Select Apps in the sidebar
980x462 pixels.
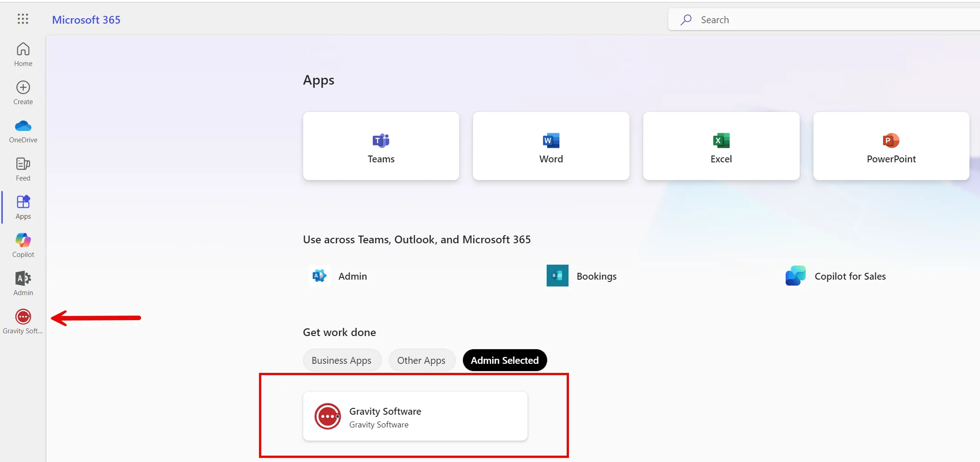pyautogui.click(x=23, y=207)
